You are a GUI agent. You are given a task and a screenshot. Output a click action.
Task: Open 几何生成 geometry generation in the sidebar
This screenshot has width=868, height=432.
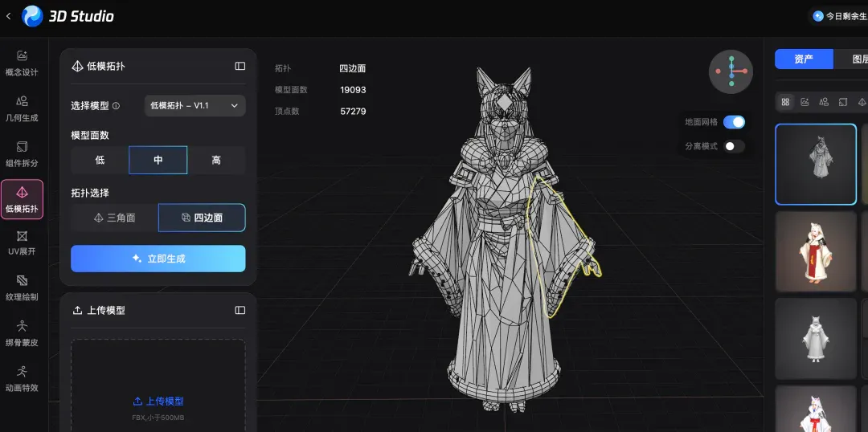point(22,109)
